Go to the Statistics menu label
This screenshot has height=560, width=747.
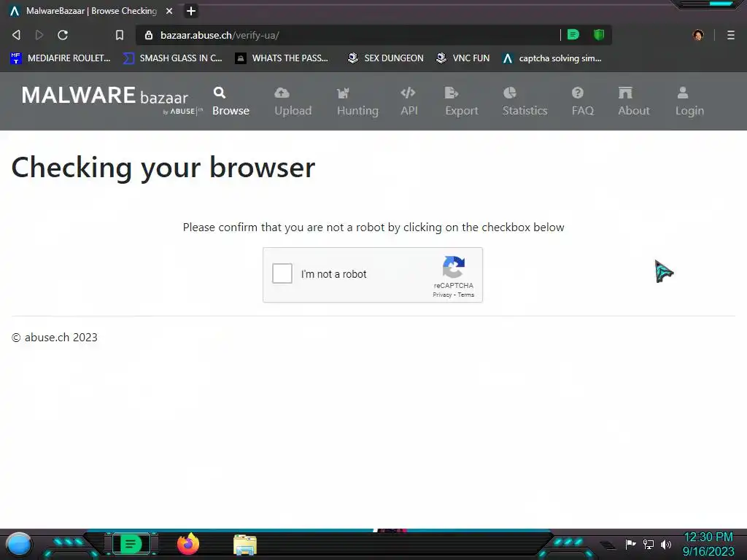pyautogui.click(x=525, y=111)
